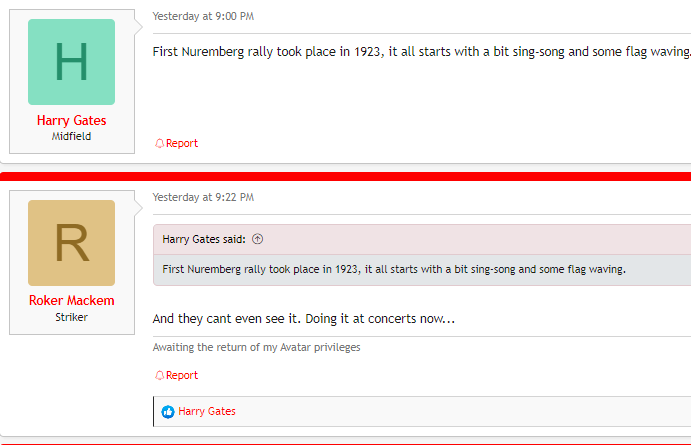The height and width of the screenshot is (445, 691).
Task: Click 'Harry Gates said:' quote header
Action: coord(204,239)
